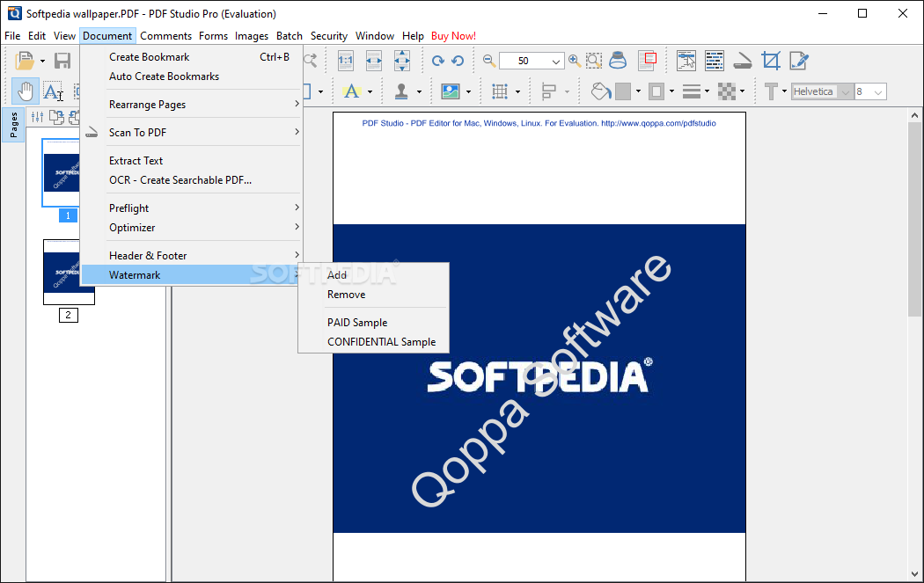This screenshot has width=924, height=583.
Task: Click the text lines content icon
Action: [715, 60]
